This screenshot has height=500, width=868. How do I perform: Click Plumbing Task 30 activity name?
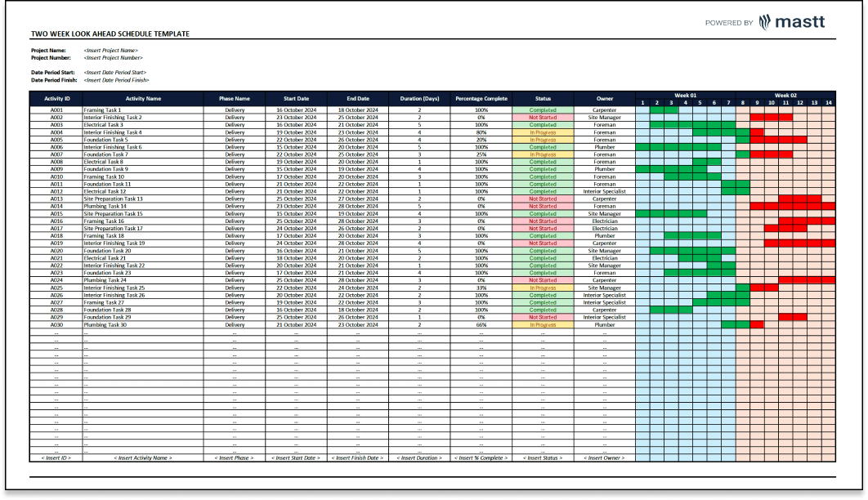click(105, 324)
